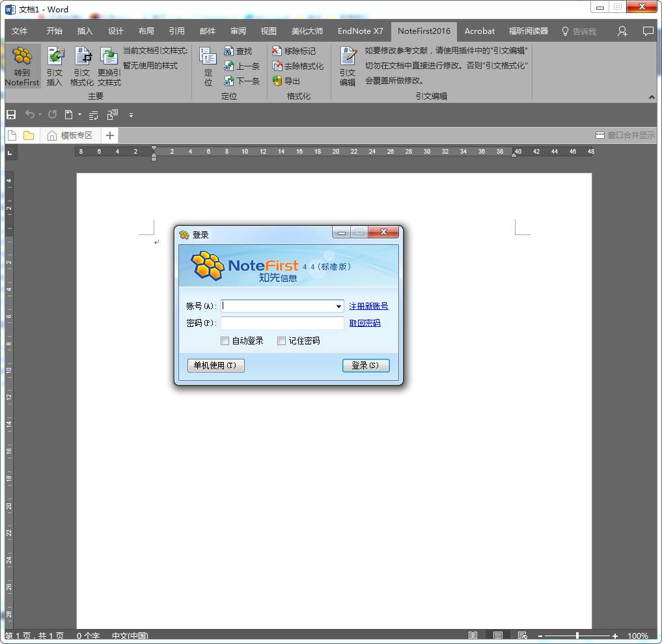Select print layout view icon
The image size is (662, 644).
[x=498, y=636]
